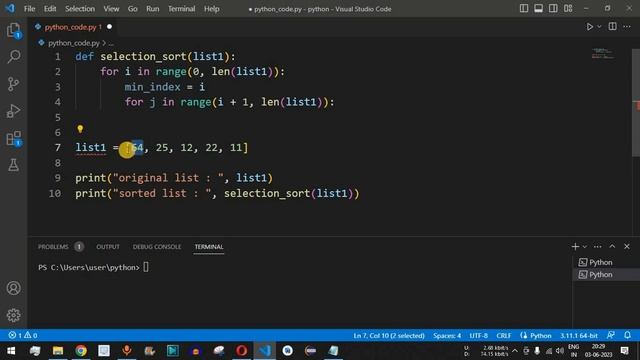Screen dimensions: 640x360
Task: Select the first Python terminal entry
Action: pos(606,262)
